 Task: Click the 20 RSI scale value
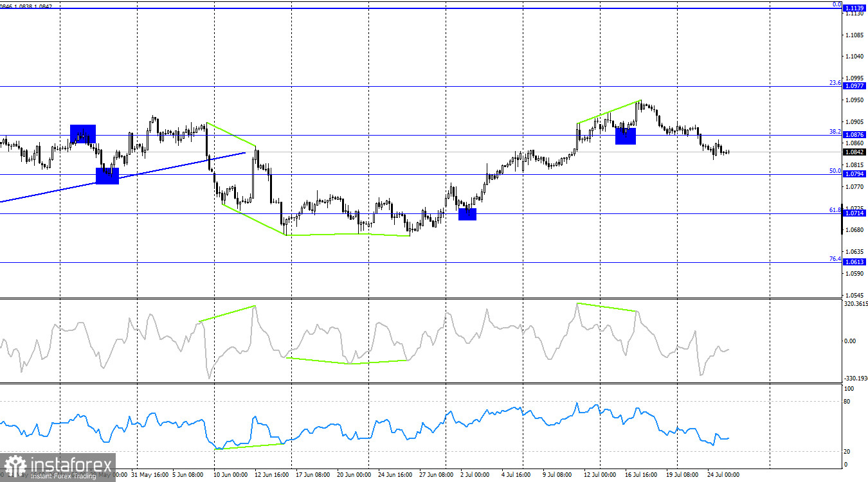point(847,452)
